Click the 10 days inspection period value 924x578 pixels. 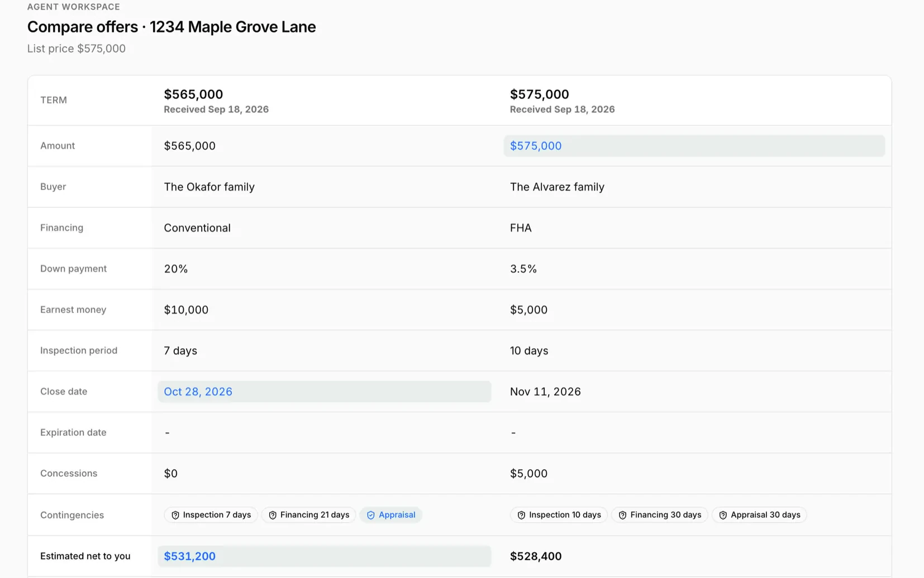pos(529,351)
